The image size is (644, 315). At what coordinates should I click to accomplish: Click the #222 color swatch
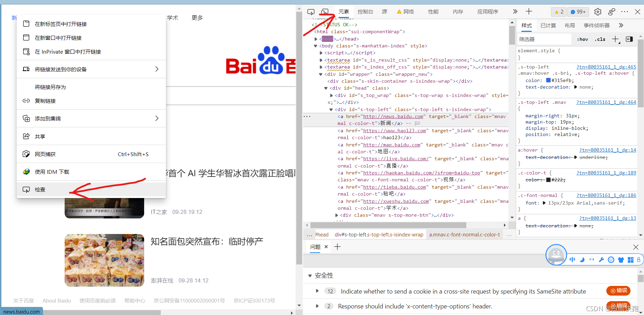tap(548, 180)
